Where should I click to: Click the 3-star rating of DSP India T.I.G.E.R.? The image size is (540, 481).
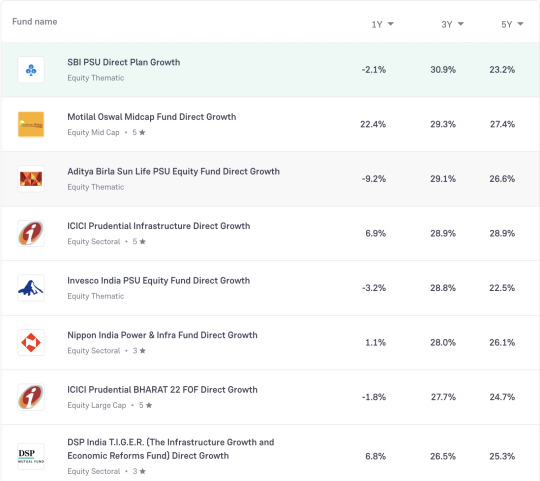click(x=139, y=471)
